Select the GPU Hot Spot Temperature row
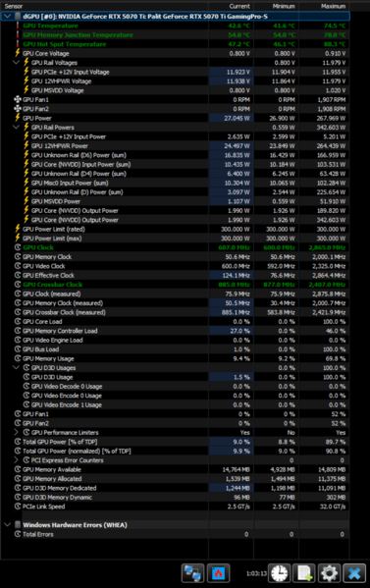This screenshot has height=588, width=370. tap(175, 44)
